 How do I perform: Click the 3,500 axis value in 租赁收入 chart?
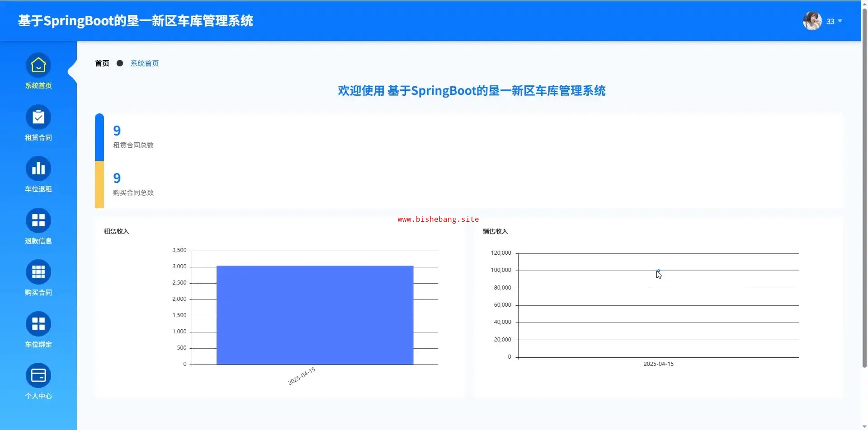[179, 250]
